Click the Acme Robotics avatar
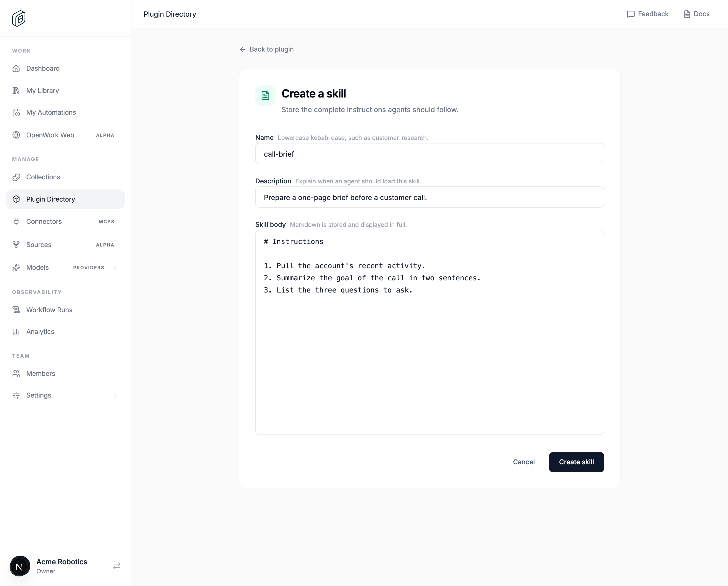This screenshot has height=586, width=728. [x=20, y=566]
